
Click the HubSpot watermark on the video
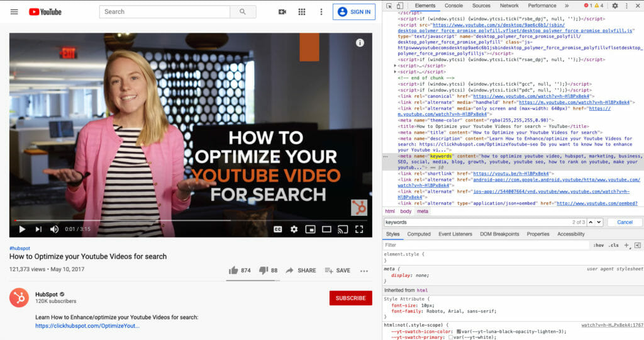(x=358, y=208)
